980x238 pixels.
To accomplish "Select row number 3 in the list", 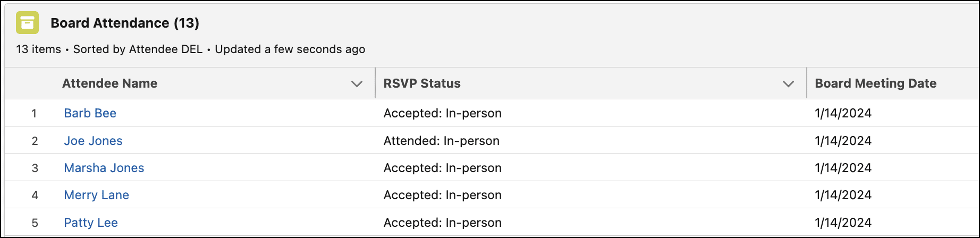I will pyautogui.click(x=35, y=168).
